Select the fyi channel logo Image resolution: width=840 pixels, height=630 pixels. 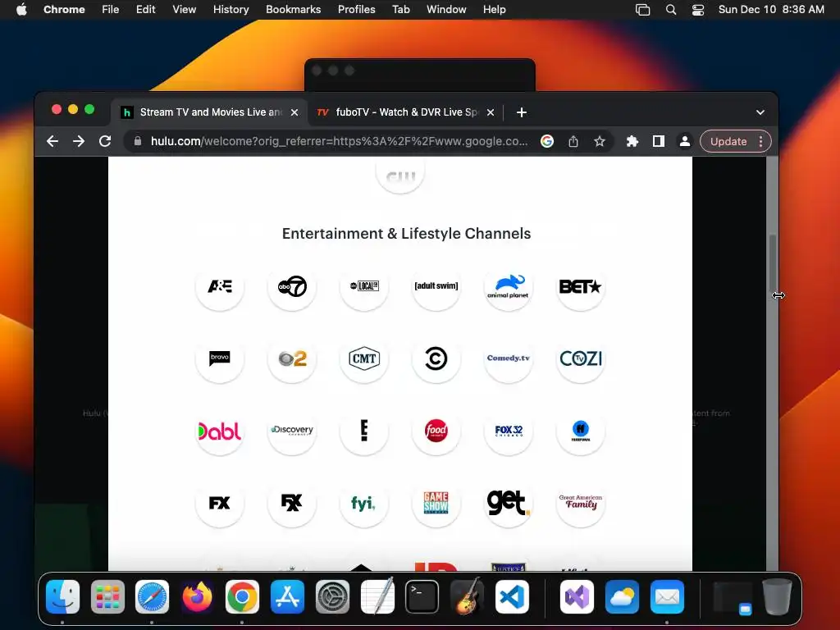pyautogui.click(x=364, y=503)
